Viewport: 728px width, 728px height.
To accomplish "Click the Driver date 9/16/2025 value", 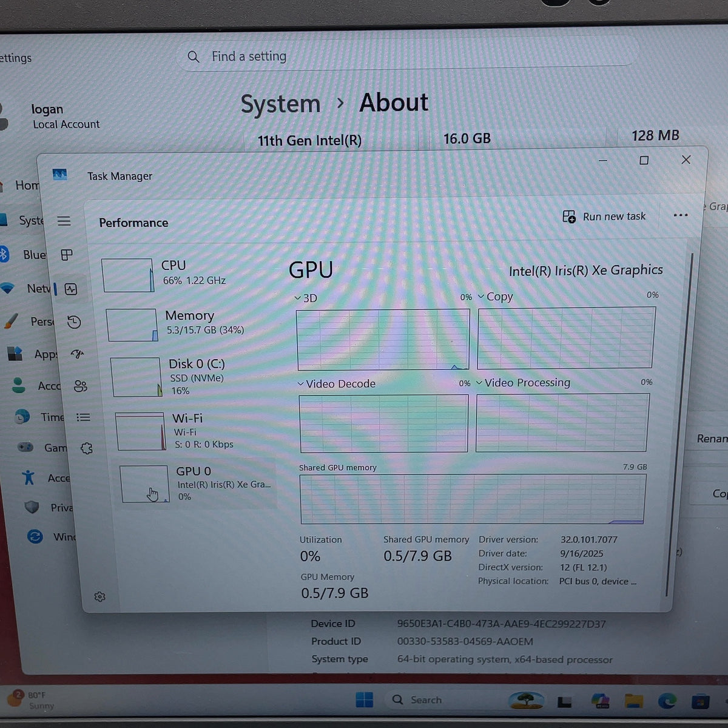I will click(x=582, y=553).
